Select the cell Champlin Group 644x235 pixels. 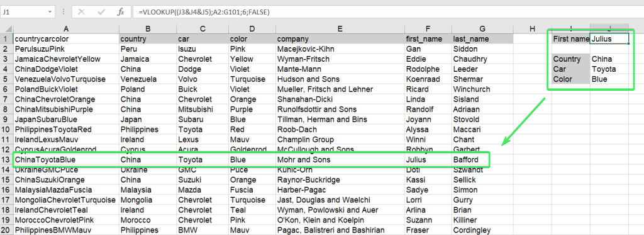[340, 139]
